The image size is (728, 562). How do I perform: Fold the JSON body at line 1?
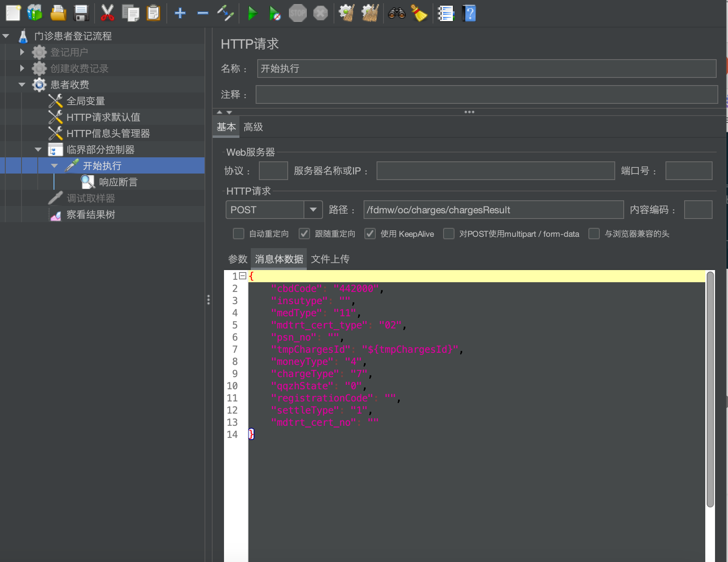coord(243,276)
